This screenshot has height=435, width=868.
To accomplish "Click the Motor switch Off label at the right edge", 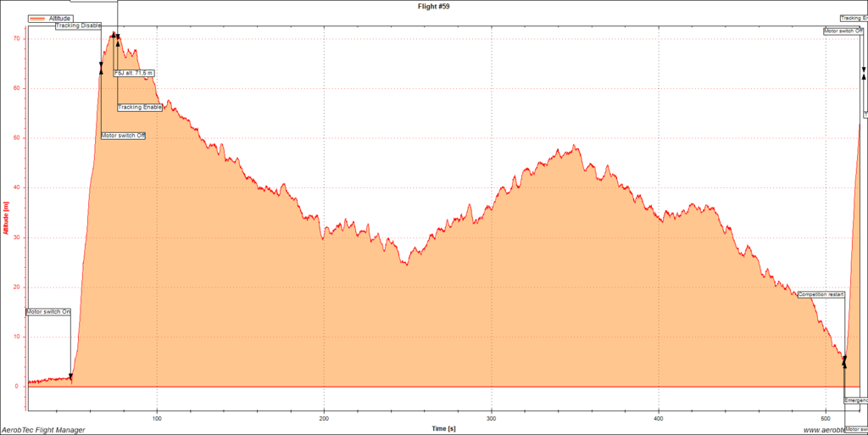I will 843,31.
